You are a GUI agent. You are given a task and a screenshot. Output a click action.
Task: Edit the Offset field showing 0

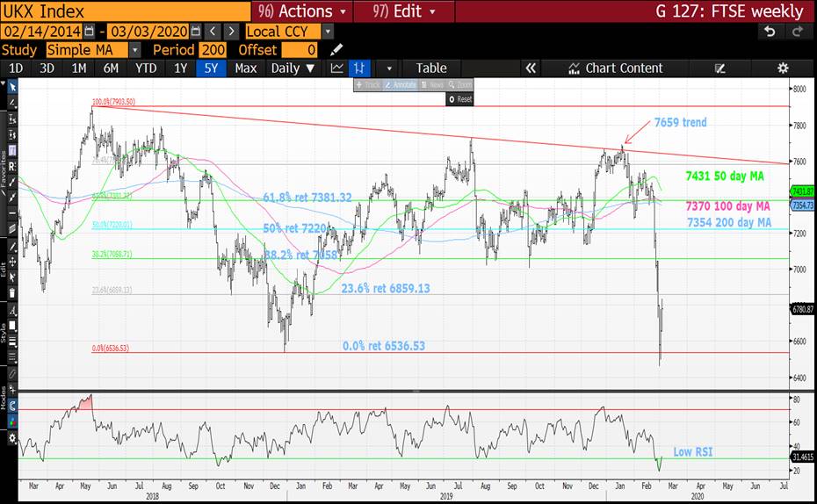tap(300, 50)
